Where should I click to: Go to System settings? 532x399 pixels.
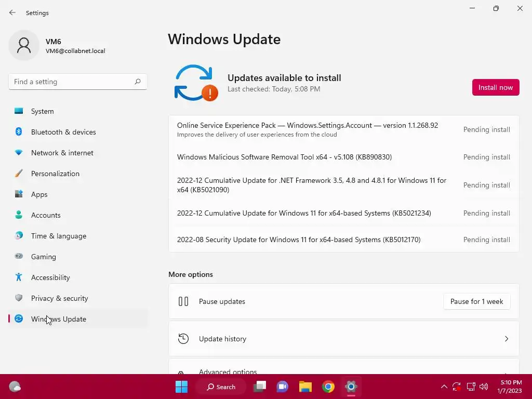(78, 111)
